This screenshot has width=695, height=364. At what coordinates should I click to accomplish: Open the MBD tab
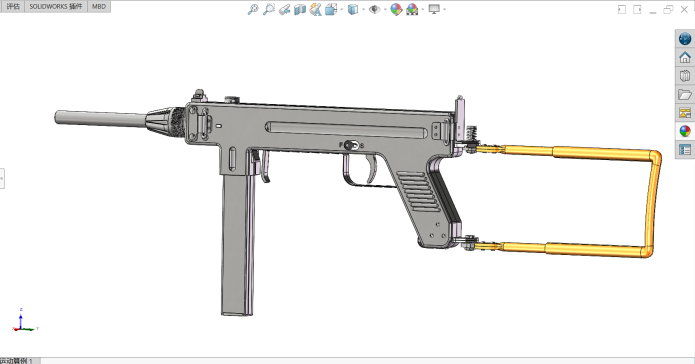click(x=99, y=6)
